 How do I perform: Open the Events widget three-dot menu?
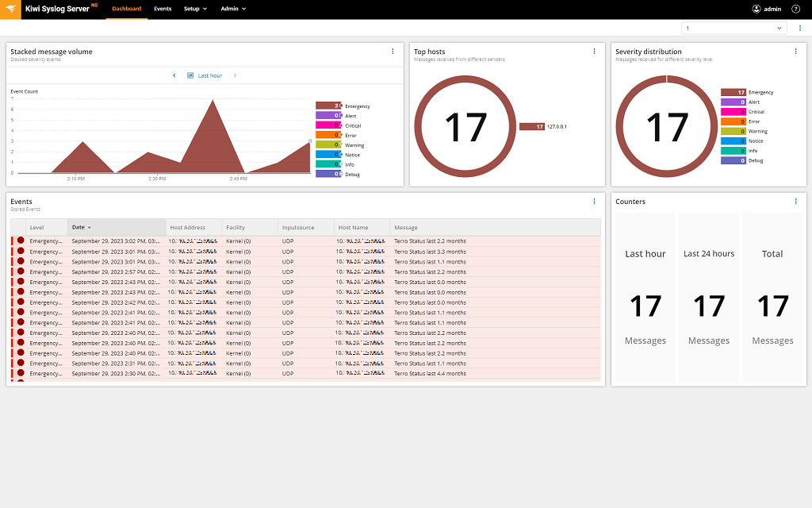click(x=595, y=201)
